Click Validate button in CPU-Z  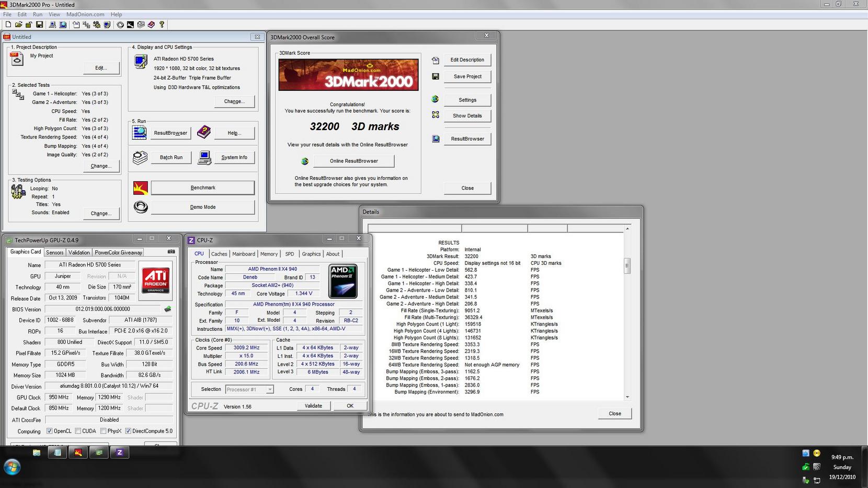(313, 406)
